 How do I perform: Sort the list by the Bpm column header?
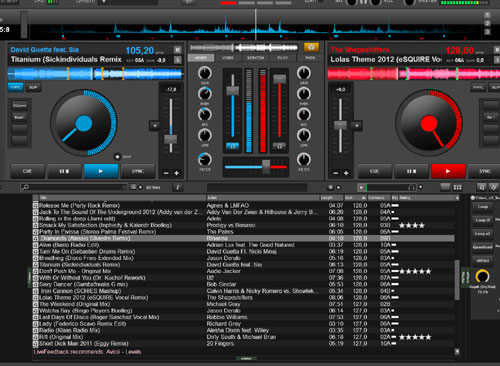click(x=355, y=198)
